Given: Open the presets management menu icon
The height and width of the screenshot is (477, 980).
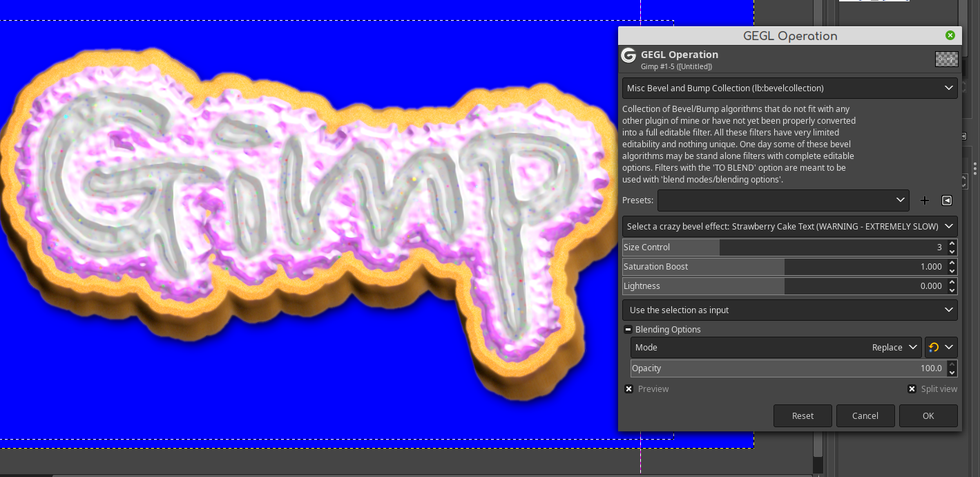Looking at the screenshot, I should tap(947, 200).
